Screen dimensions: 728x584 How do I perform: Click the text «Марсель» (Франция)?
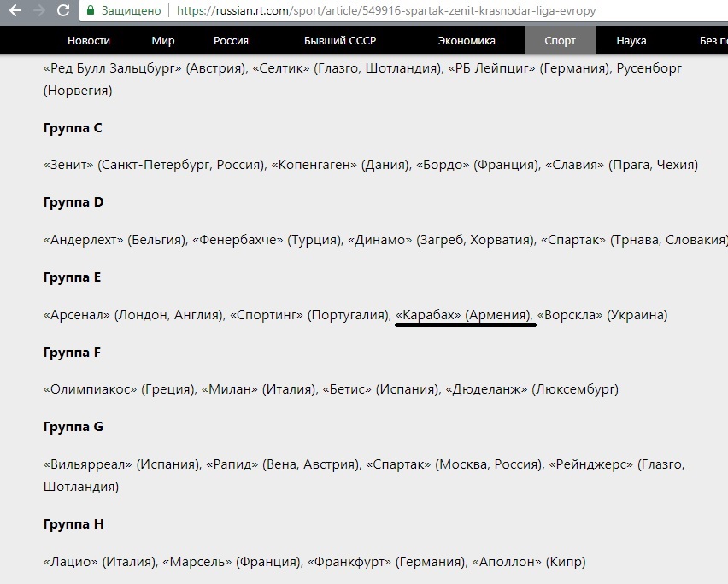(232, 562)
